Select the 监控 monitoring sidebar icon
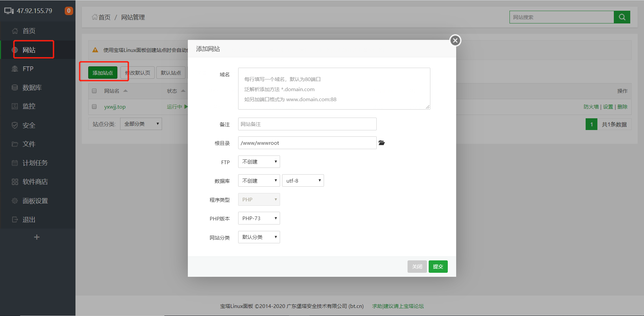 (29, 106)
